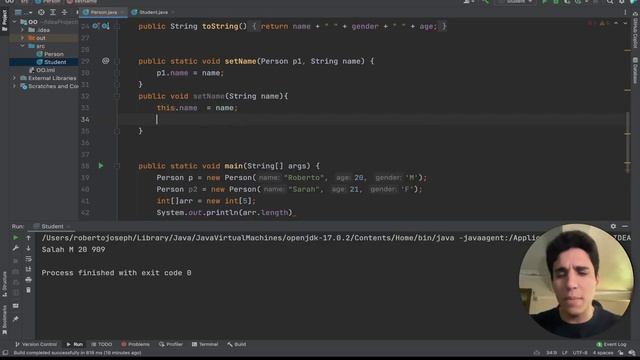This screenshot has width=640, height=360.
Task: Expand all nodes in Project panel
Action: pyautogui.click(x=53, y=12)
